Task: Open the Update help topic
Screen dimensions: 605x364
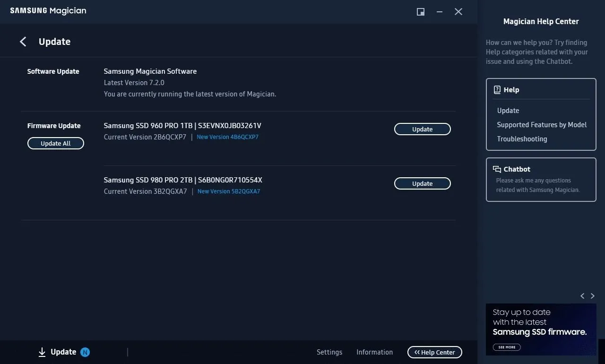Action: (508, 111)
